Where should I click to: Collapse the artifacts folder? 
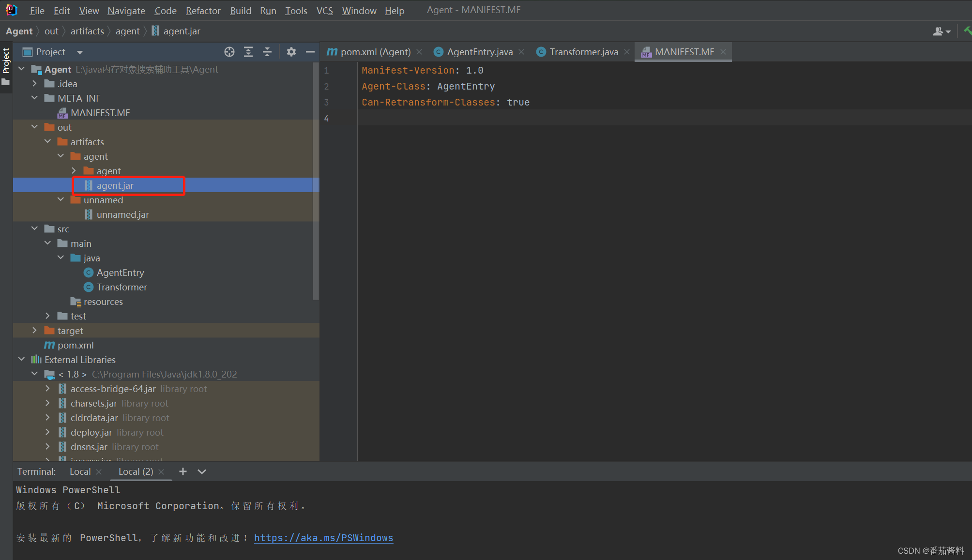(x=47, y=142)
